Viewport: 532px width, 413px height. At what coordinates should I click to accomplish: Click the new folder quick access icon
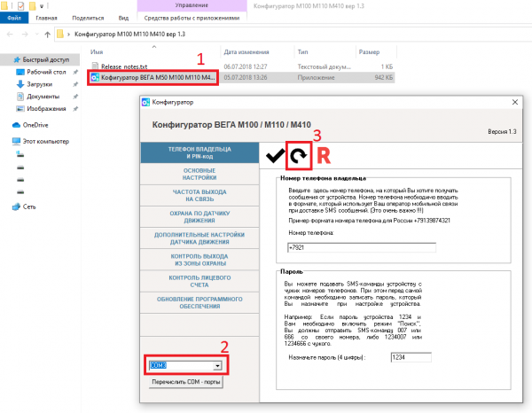[x=32, y=5]
